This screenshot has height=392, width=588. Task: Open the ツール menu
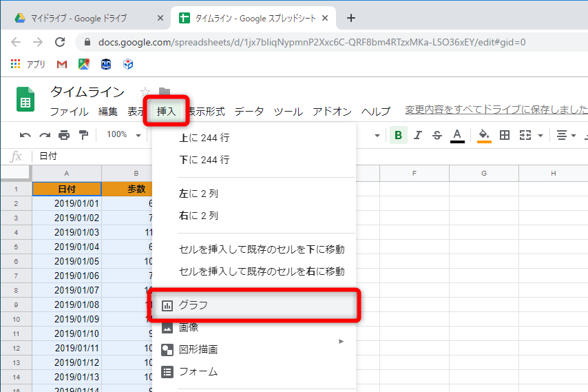tap(288, 112)
